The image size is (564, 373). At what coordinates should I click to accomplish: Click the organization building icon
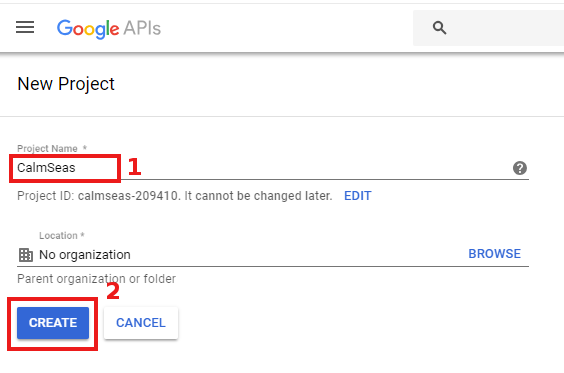[x=26, y=255]
